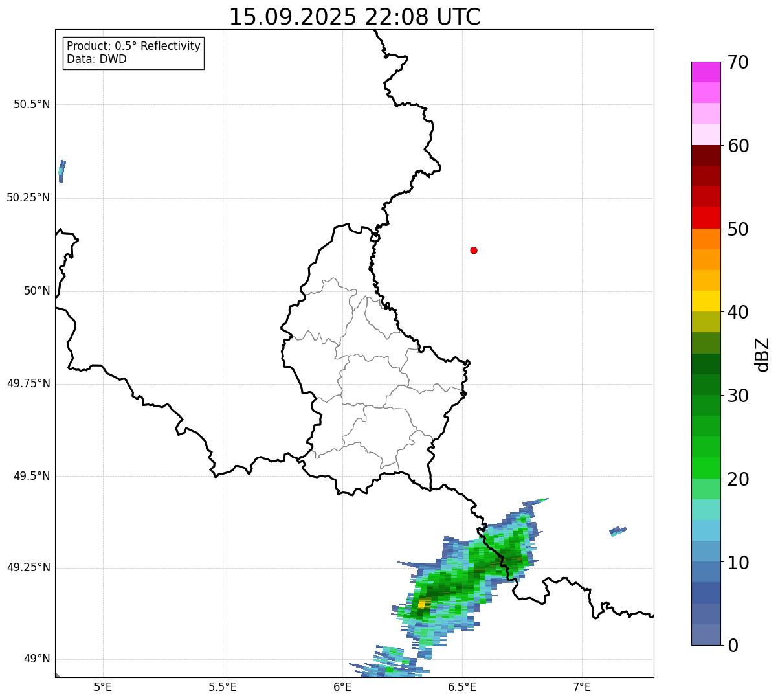Click the 50°N latitude label
The width and height of the screenshot is (778, 700).
pos(37,291)
